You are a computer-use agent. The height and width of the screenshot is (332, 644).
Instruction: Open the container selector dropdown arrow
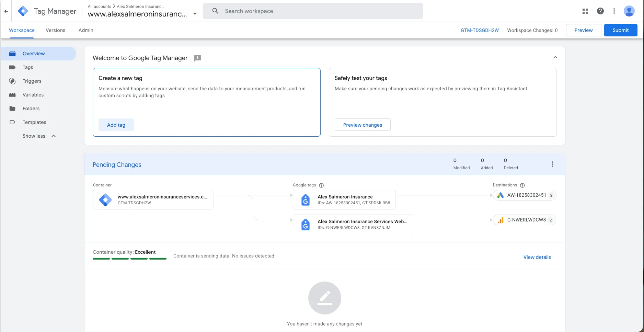tap(195, 14)
